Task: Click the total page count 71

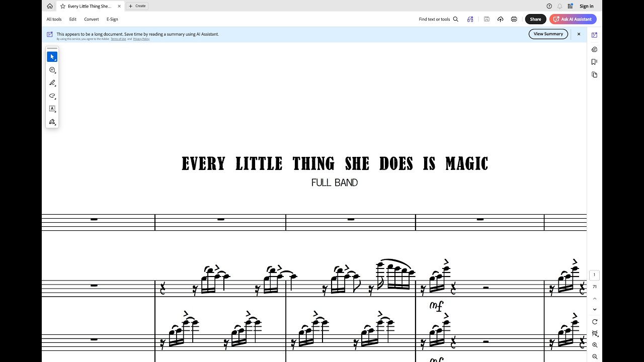Action: 594,287
